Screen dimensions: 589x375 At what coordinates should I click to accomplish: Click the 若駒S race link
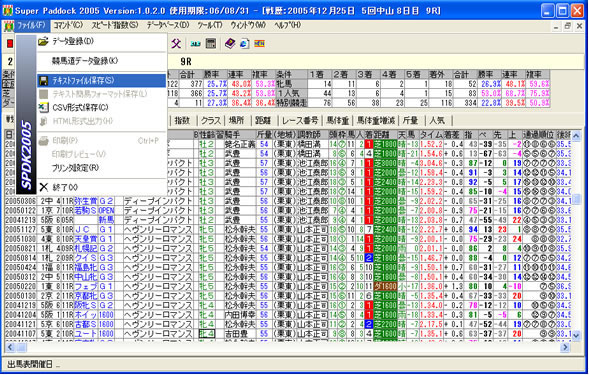[x=86, y=210]
